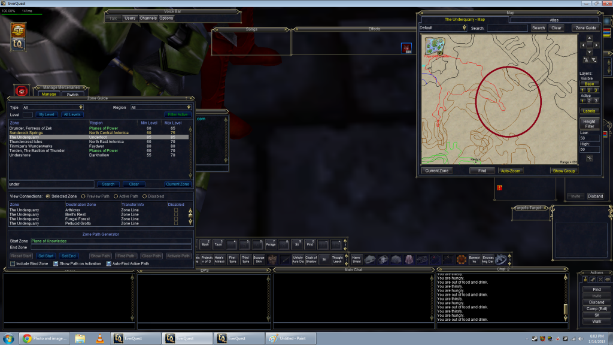613x364 pixels.
Task: Click the red mercenary icon beside Manage Mercenaries
Action: click(x=22, y=91)
